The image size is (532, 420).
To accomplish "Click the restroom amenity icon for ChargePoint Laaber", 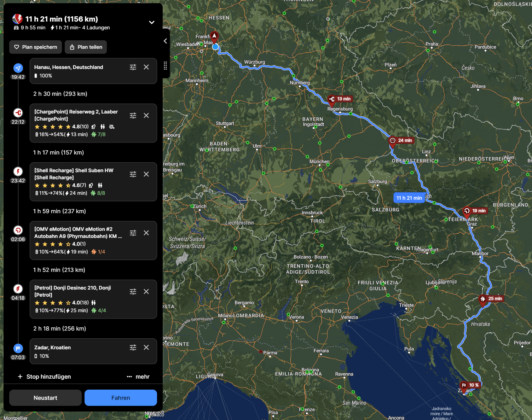I will point(103,127).
